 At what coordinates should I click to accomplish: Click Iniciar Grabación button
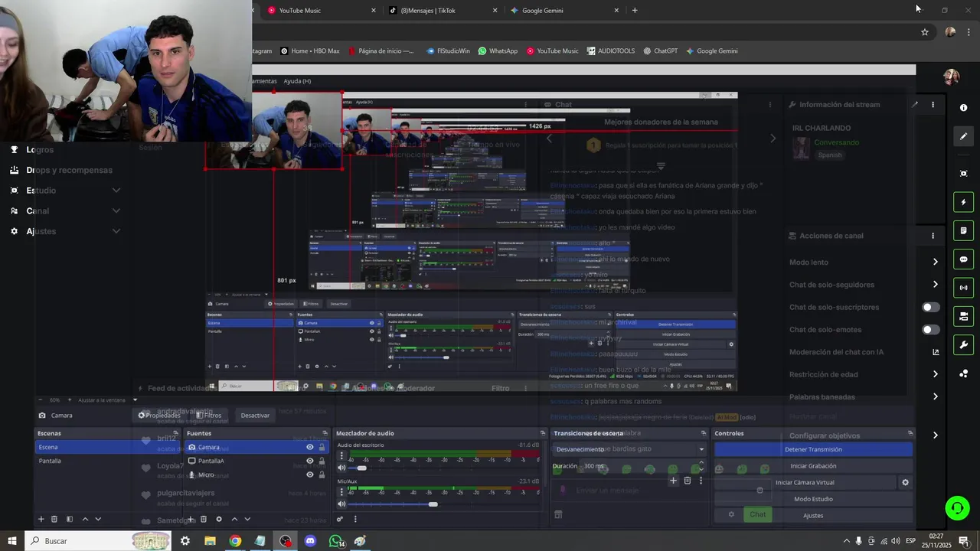[x=813, y=466]
